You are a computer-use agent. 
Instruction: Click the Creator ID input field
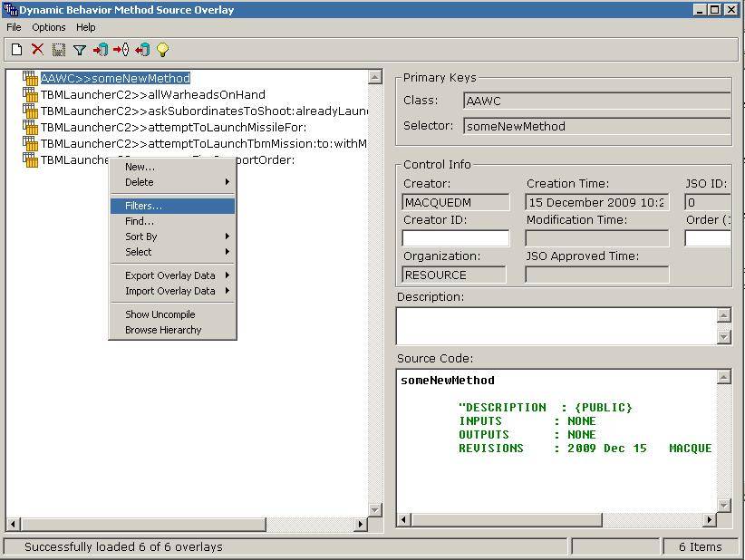pyautogui.click(x=455, y=238)
